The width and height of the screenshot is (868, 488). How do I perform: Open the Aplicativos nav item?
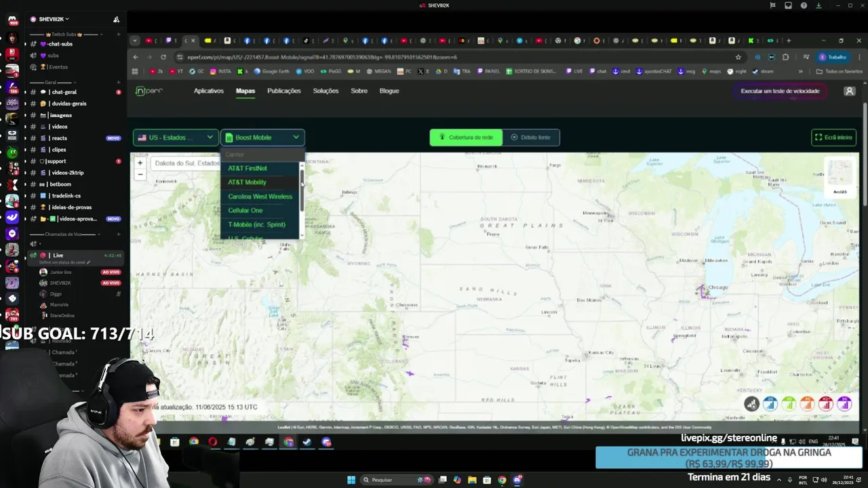pos(209,91)
